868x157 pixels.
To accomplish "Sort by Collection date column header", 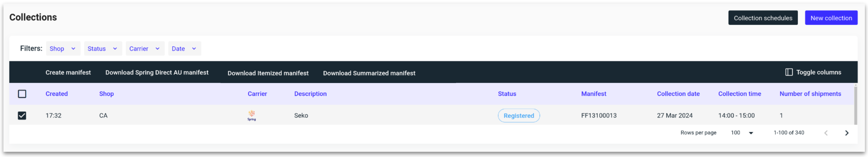I will click(678, 94).
